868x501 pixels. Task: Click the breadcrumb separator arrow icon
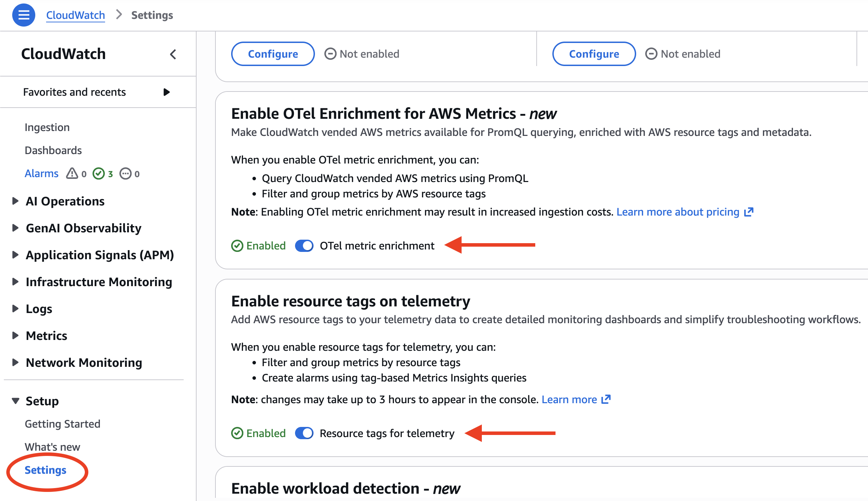(119, 15)
